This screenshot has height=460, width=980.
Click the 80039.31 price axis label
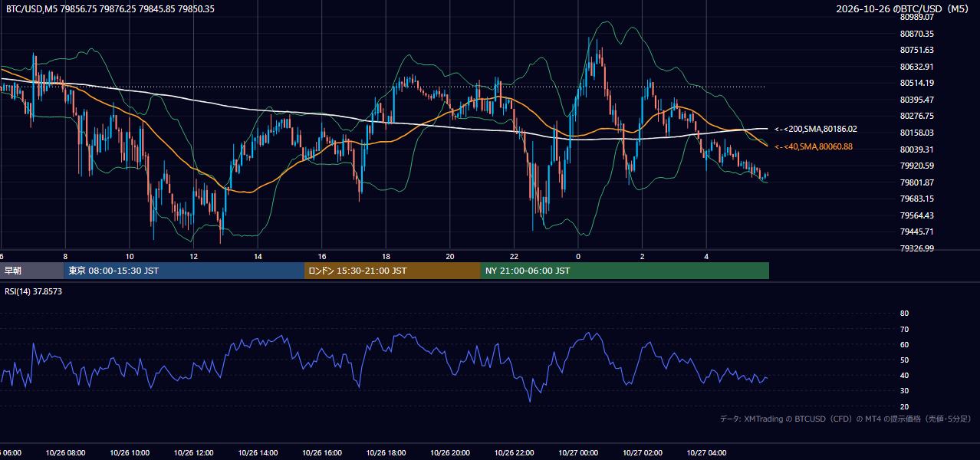pos(916,149)
